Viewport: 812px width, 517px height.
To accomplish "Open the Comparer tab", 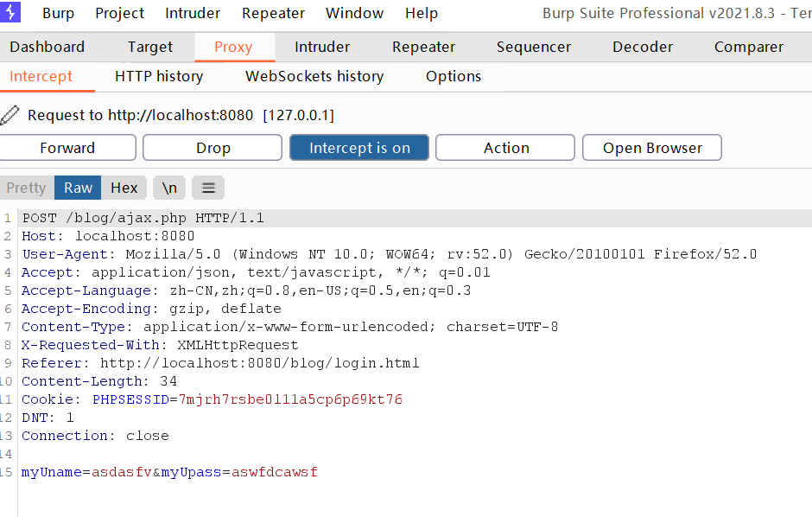I will (x=749, y=48).
